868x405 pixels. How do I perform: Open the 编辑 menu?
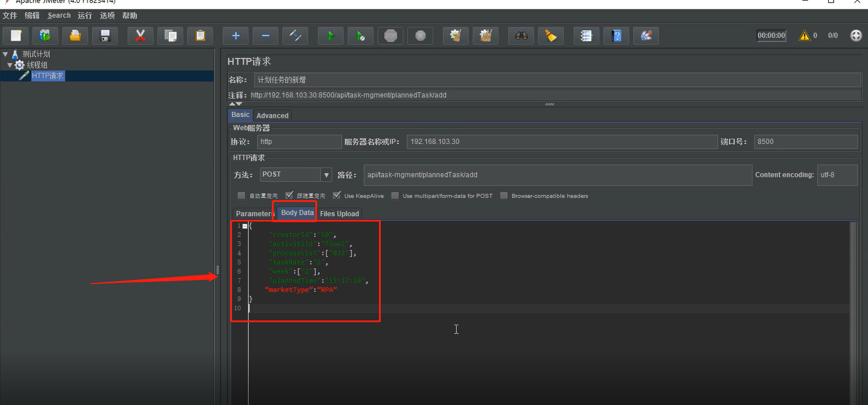coord(32,15)
